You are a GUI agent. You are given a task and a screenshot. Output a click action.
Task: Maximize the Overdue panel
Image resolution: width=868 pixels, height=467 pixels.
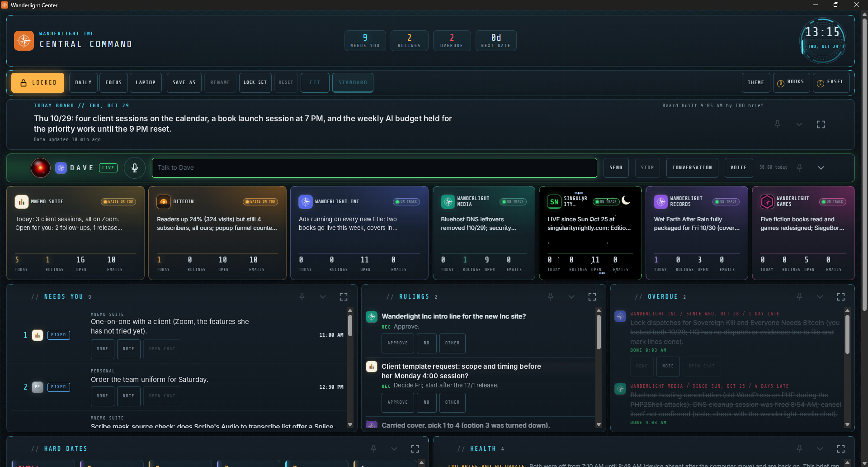click(x=841, y=296)
